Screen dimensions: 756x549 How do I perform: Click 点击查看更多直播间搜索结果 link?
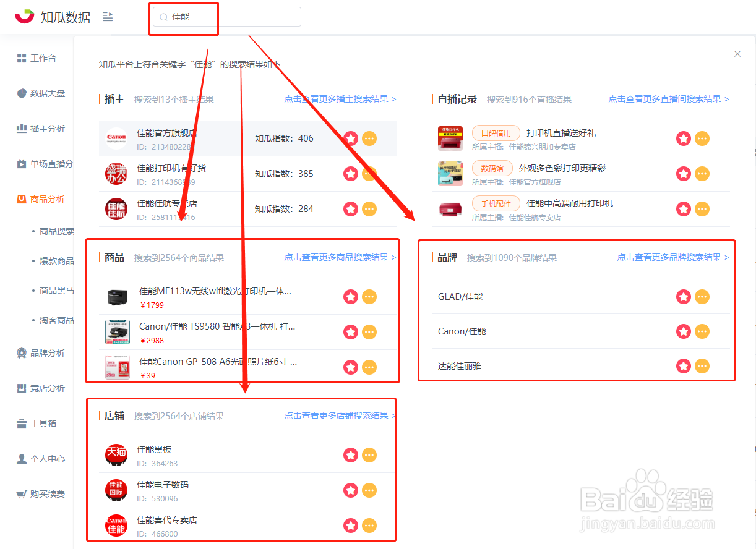click(669, 99)
